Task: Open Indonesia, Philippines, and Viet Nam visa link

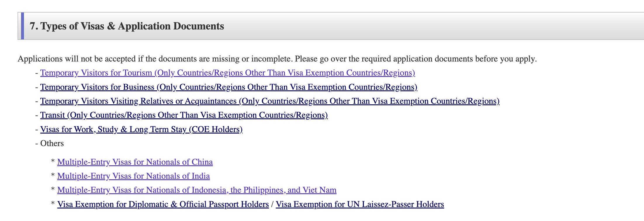Action: click(197, 190)
